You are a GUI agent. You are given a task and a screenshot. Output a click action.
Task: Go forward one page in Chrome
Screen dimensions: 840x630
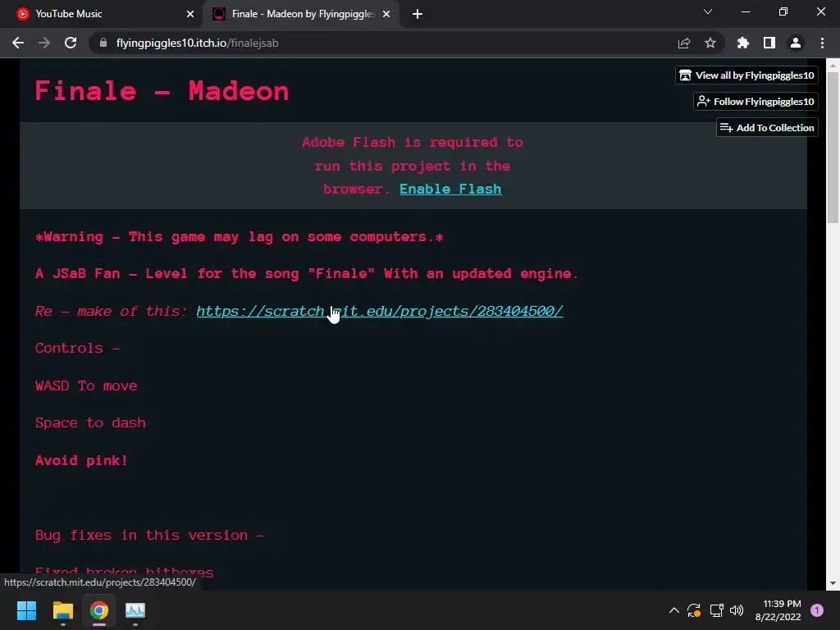[44, 43]
